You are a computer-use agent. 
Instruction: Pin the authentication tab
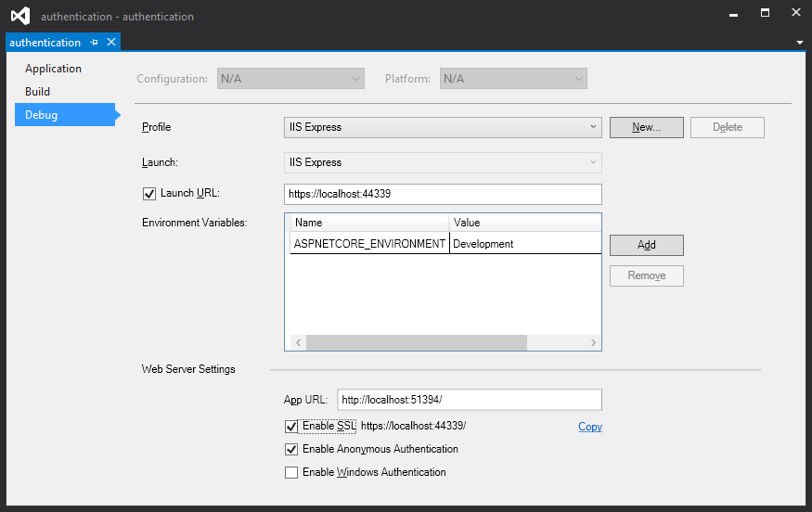click(x=95, y=43)
